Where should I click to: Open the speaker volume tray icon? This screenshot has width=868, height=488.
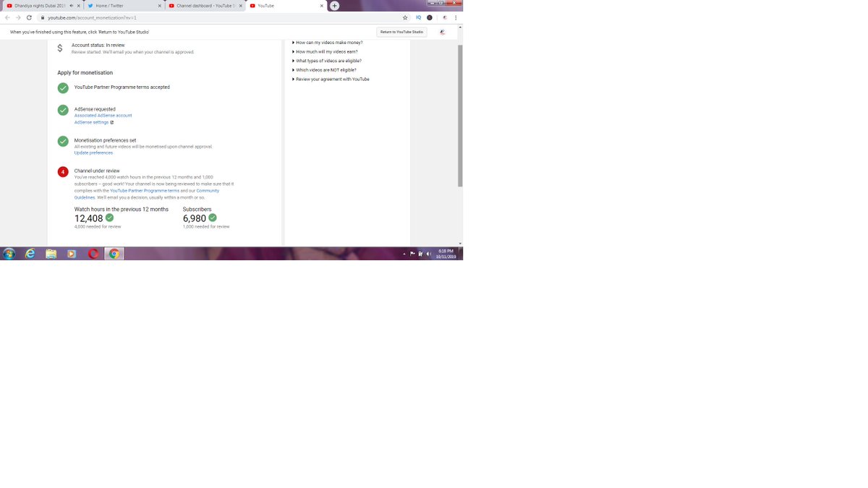(x=428, y=254)
